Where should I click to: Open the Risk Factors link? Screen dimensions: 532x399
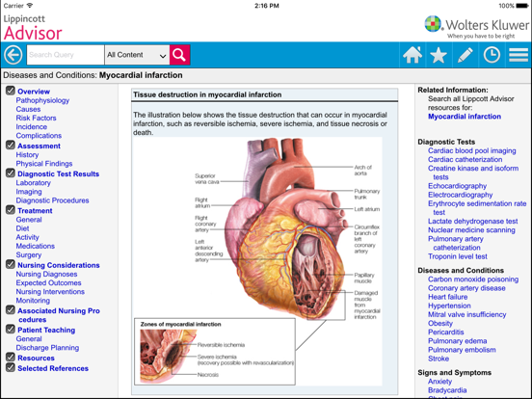[x=36, y=119]
